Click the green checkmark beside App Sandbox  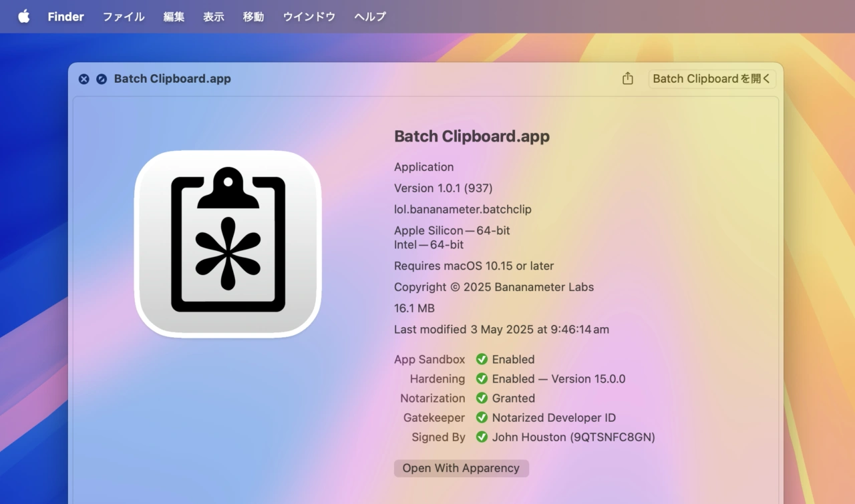click(482, 360)
